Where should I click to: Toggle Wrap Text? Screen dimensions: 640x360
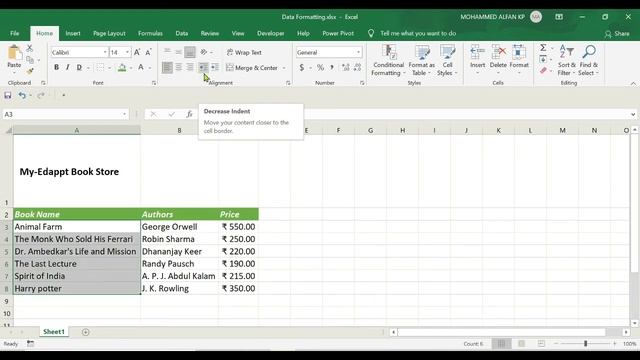(244, 52)
